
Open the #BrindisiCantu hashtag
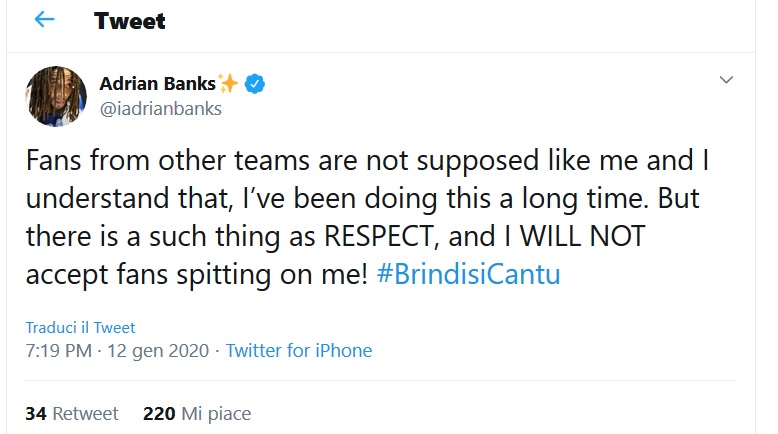point(469,276)
